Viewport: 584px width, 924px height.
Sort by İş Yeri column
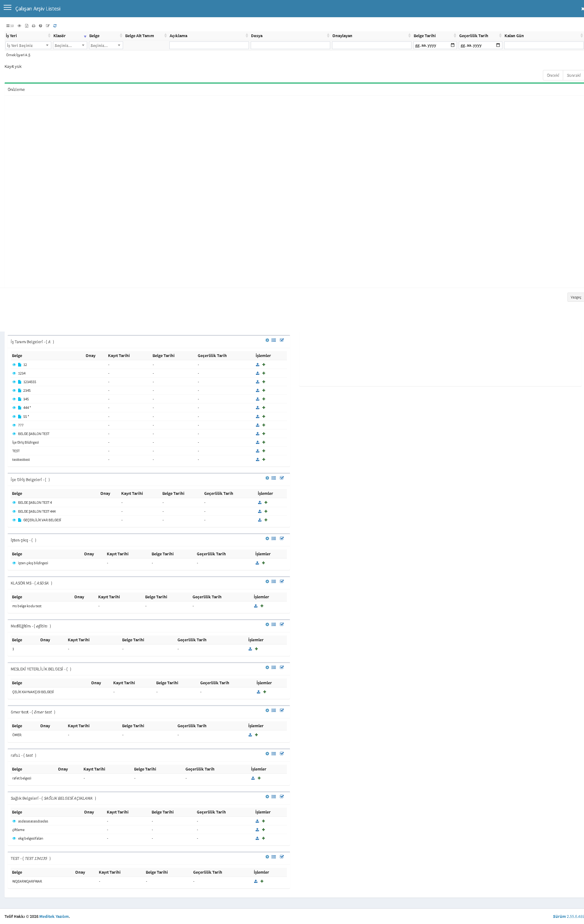pos(28,36)
